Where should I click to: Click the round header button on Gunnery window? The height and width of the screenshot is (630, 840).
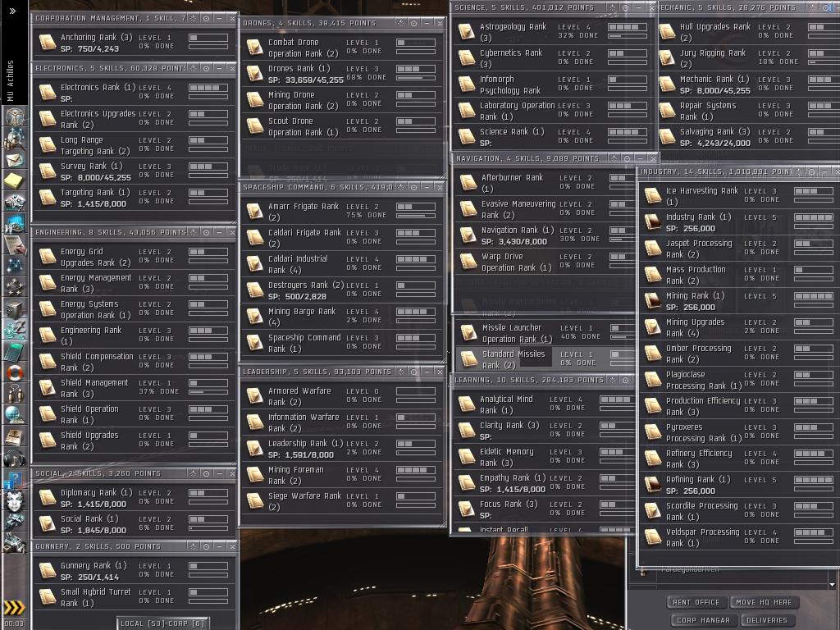click(206, 546)
